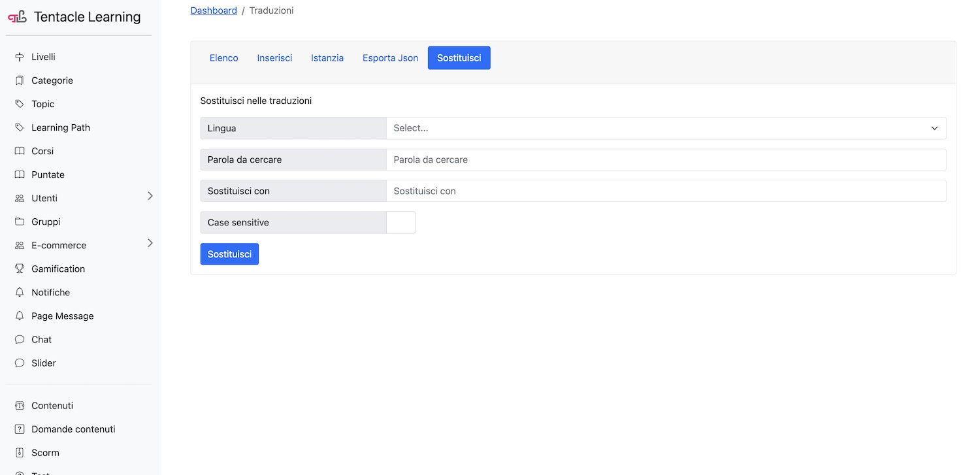Switch to the Istanzia tab
Image resolution: width=980 pixels, height=475 pixels.
pyautogui.click(x=327, y=58)
